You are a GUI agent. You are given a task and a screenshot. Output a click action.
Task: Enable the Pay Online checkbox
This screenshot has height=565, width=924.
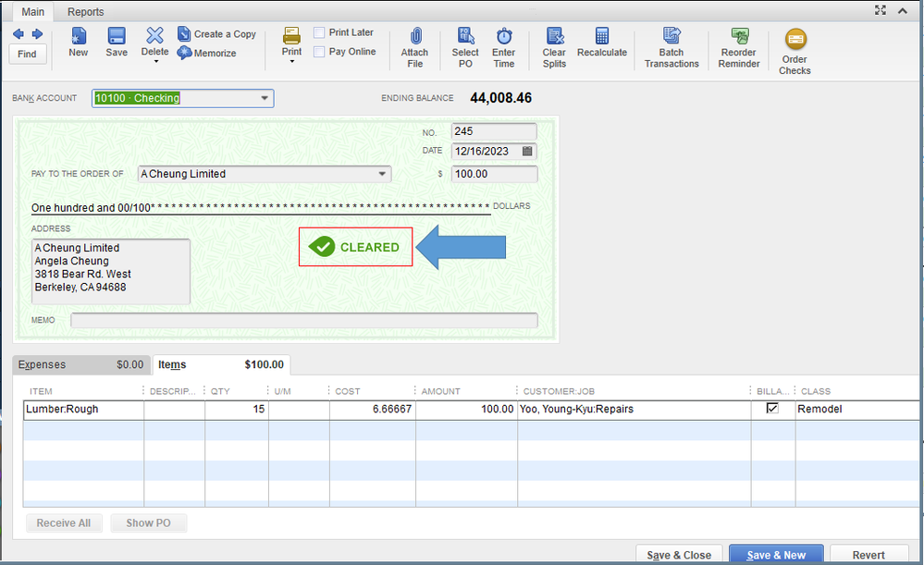point(319,51)
